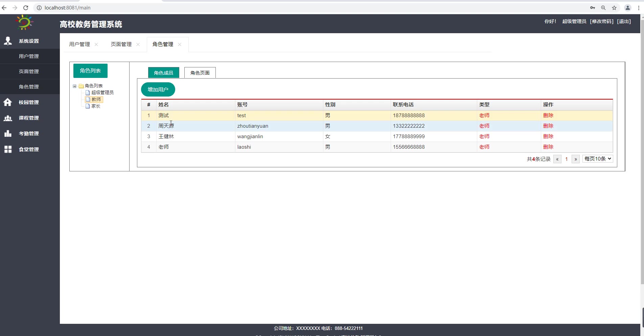Click the browser back arrow
This screenshot has height=336, width=644.
pos(4,8)
